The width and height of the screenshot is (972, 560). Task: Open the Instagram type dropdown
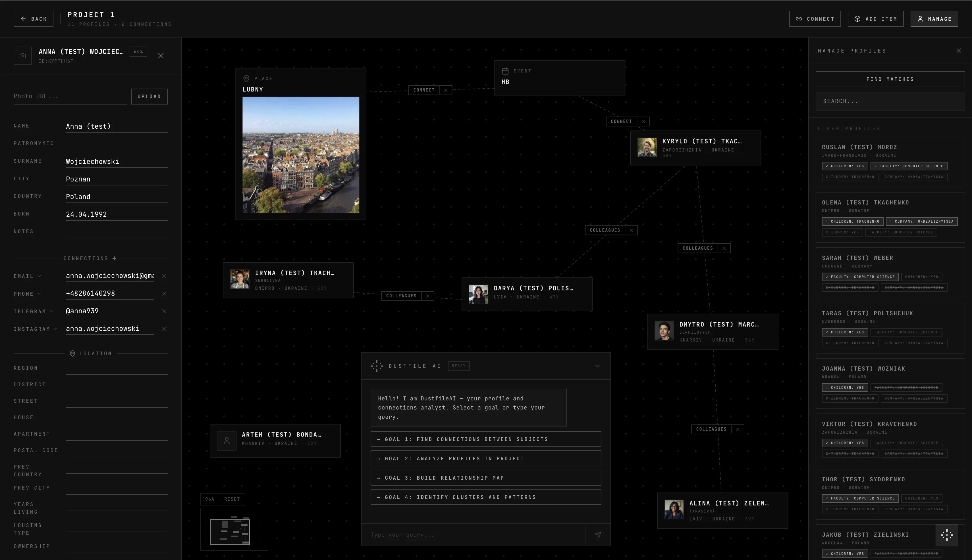36,329
